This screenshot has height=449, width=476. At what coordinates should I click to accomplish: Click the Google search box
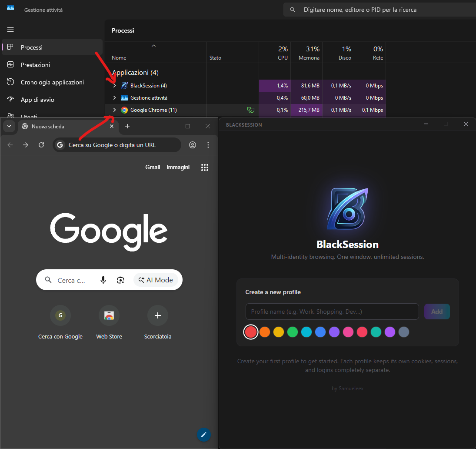point(109,280)
